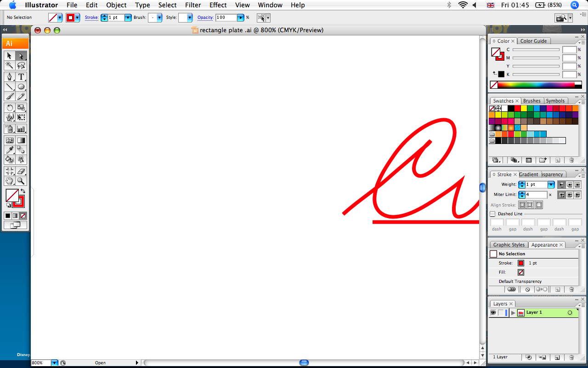Click the Black (K) slider track
The width and height of the screenshot is (588, 368).
pyautogui.click(x=536, y=75)
